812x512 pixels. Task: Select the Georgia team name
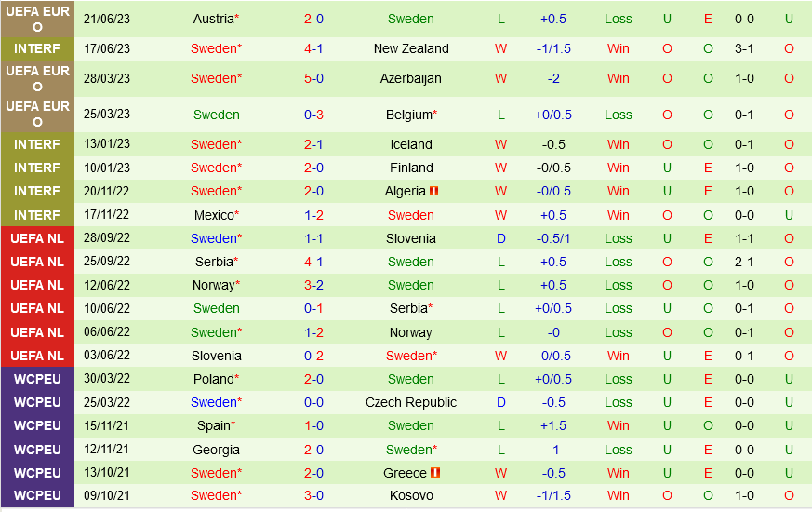[x=216, y=450]
